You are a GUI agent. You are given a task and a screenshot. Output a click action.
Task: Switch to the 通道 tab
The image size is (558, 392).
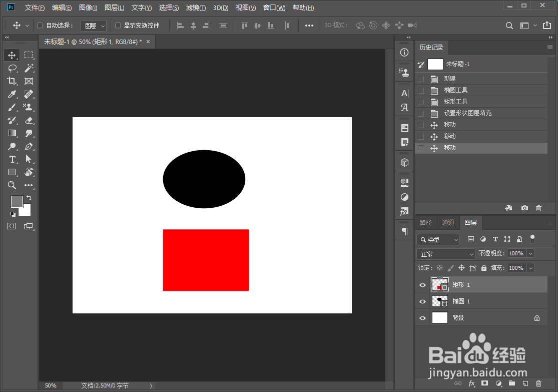[x=448, y=222]
